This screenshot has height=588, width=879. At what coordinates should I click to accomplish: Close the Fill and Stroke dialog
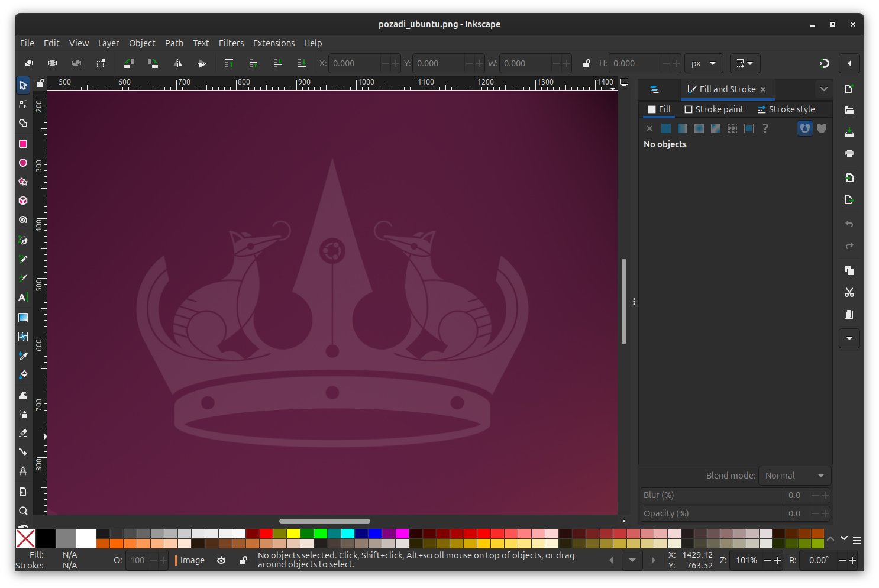pos(762,89)
